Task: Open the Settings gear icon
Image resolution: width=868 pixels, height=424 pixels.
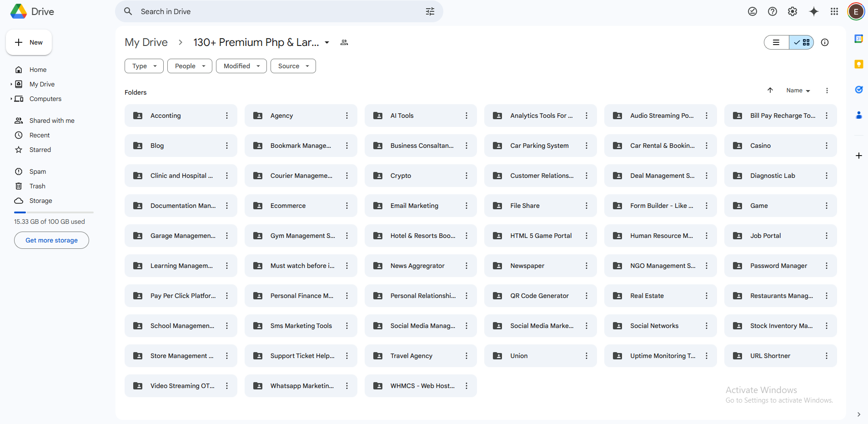Action: point(793,11)
